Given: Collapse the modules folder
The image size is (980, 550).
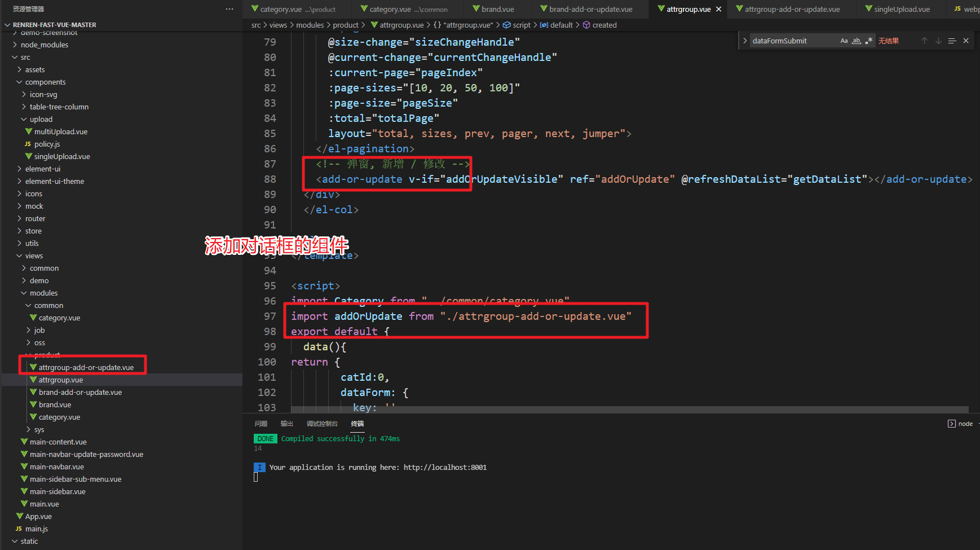Looking at the screenshot, I should coord(44,293).
